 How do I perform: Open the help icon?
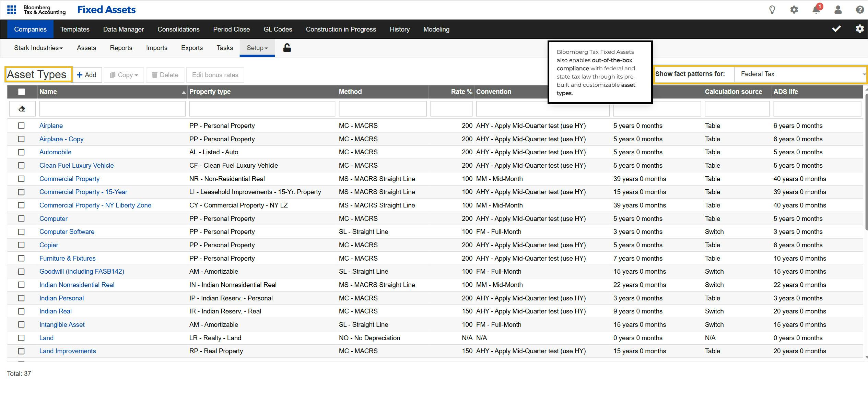[x=860, y=10]
